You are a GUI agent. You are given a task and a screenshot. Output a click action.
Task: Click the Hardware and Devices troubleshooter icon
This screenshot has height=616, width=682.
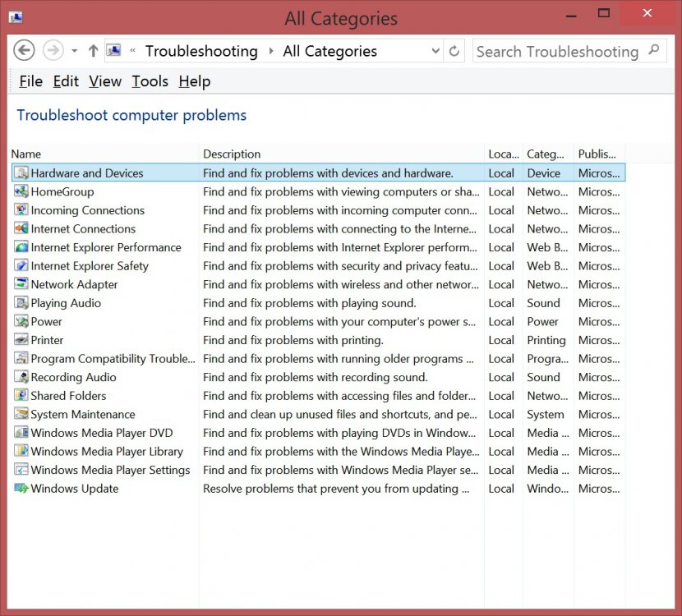(x=21, y=173)
